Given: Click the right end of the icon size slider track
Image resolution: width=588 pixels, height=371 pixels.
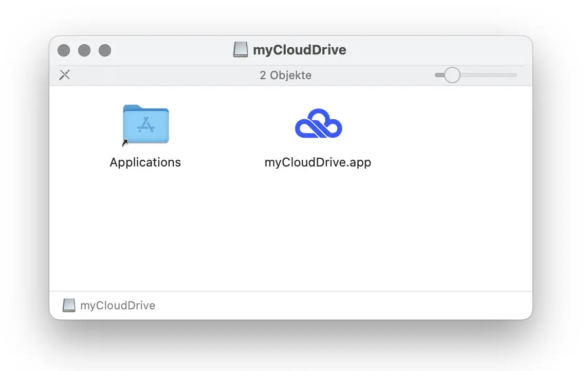Looking at the screenshot, I should click(x=514, y=75).
